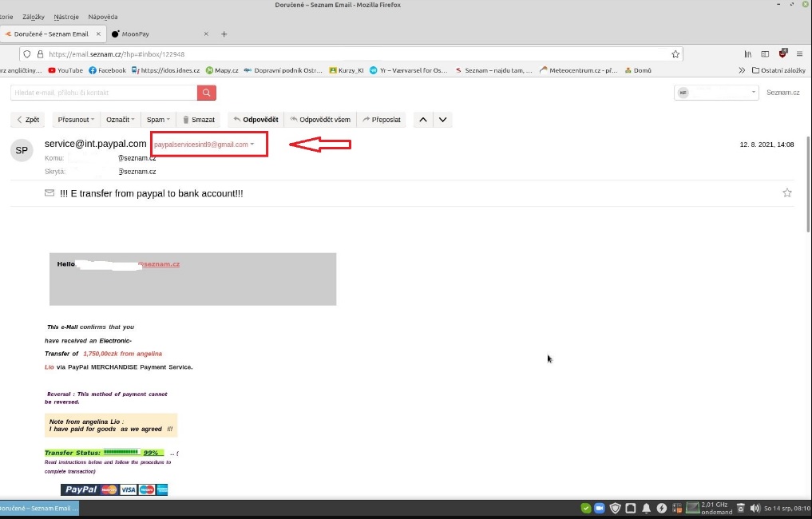Click the email search input field
Viewport: 812px width, 519px height.
(104, 93)
